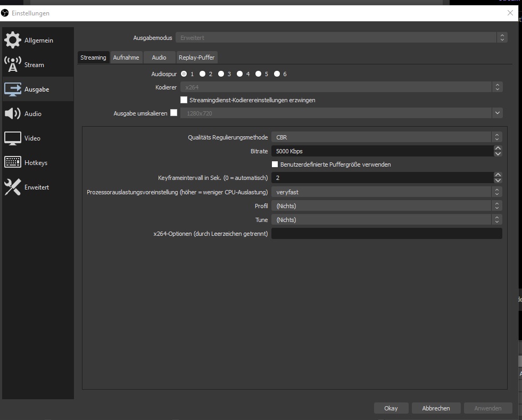Click the OBS logo in title bar
This screenshot has height=420, width=522.
point(5,13)
